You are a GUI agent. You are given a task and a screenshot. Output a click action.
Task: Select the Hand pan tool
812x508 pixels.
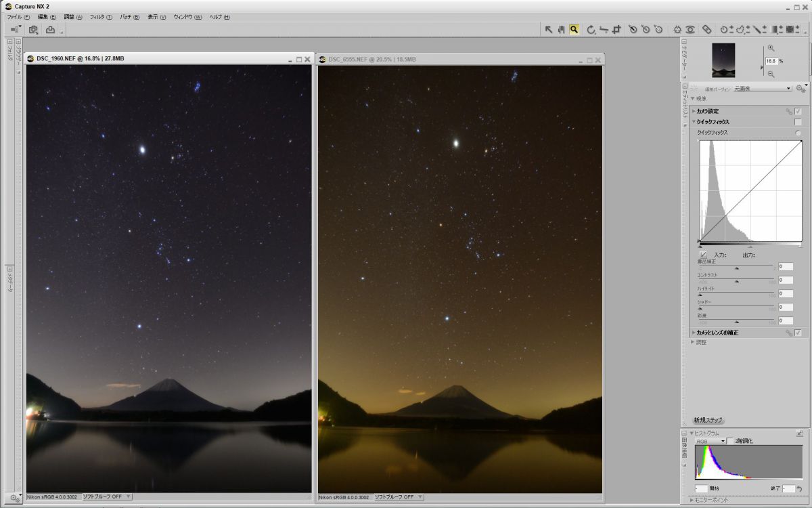[x=561, y=29]
